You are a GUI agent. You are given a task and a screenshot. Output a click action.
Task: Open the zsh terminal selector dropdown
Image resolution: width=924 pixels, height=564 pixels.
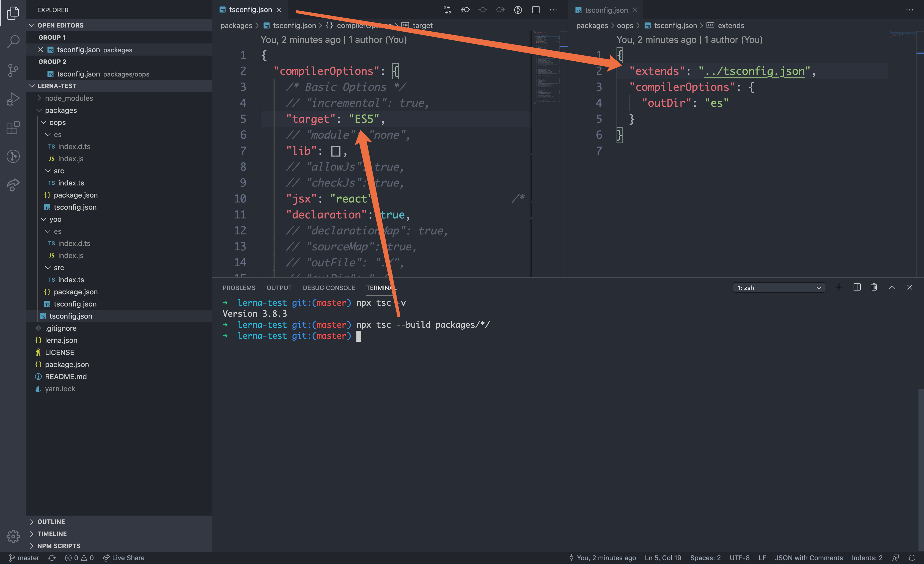(x=779, y=288)
